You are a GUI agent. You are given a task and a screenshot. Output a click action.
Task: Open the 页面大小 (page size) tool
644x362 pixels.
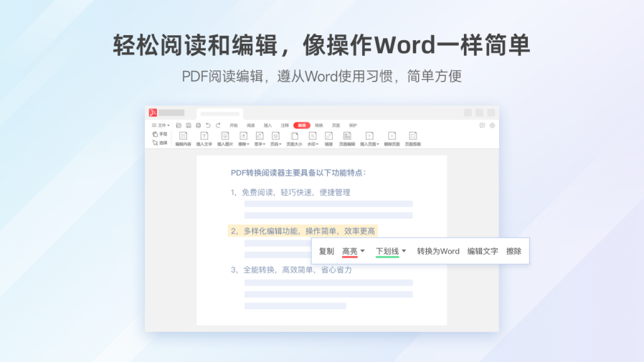295,139
